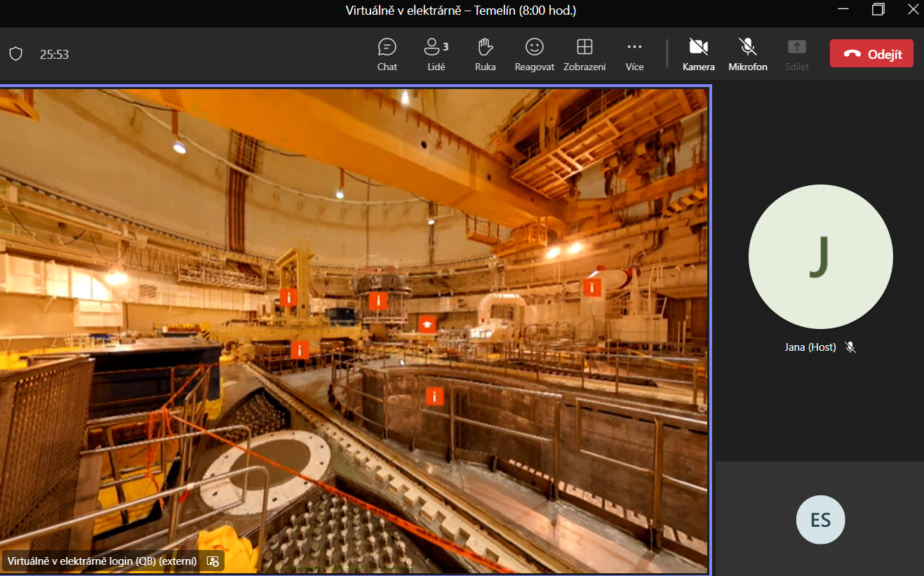Restore down the meeting window
This screenshot has width=924, height=576.
878,9
